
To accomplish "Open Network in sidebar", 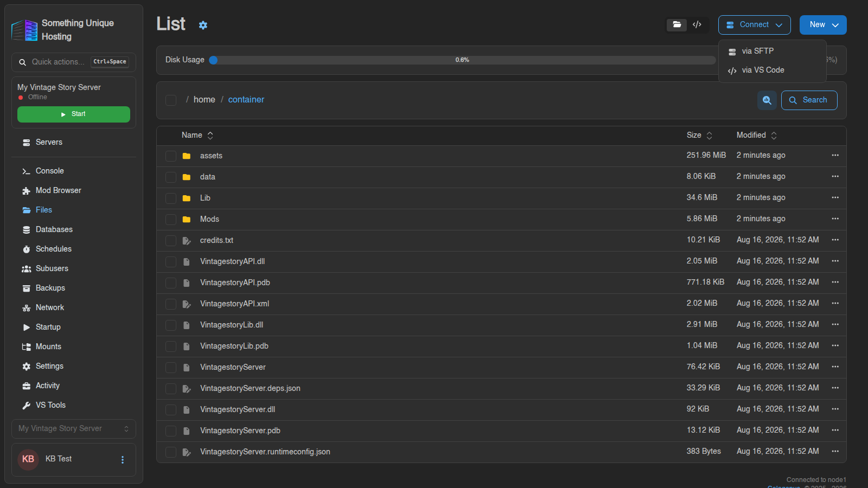I will tap(49, 307).
